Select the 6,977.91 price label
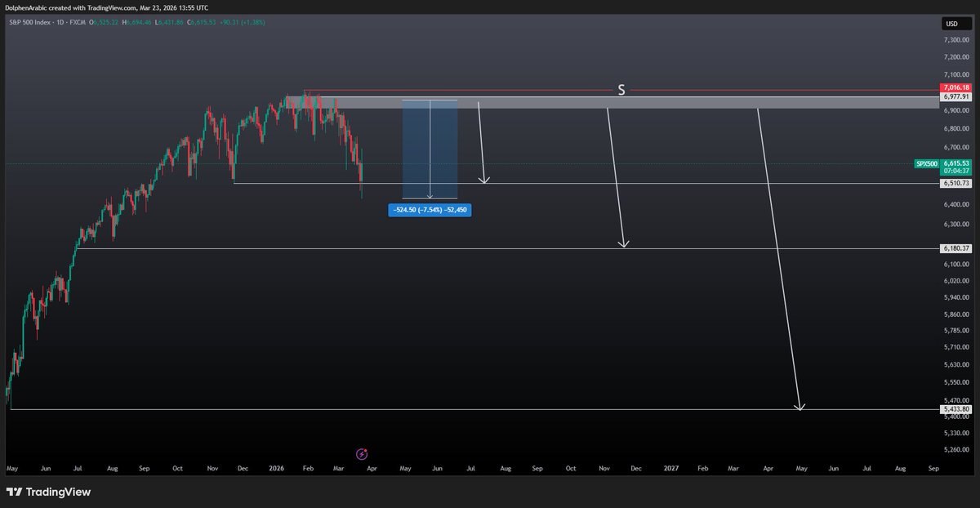The height and width of the screenshot is (508, 980). tap(955, 96)
